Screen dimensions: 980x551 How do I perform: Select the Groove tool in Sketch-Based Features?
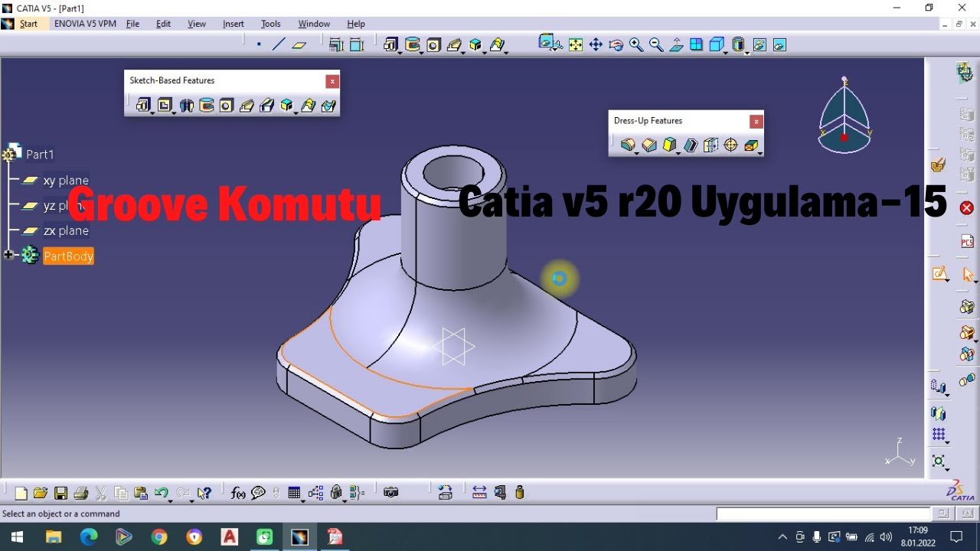pyautogui.click(x=206, y=106)
